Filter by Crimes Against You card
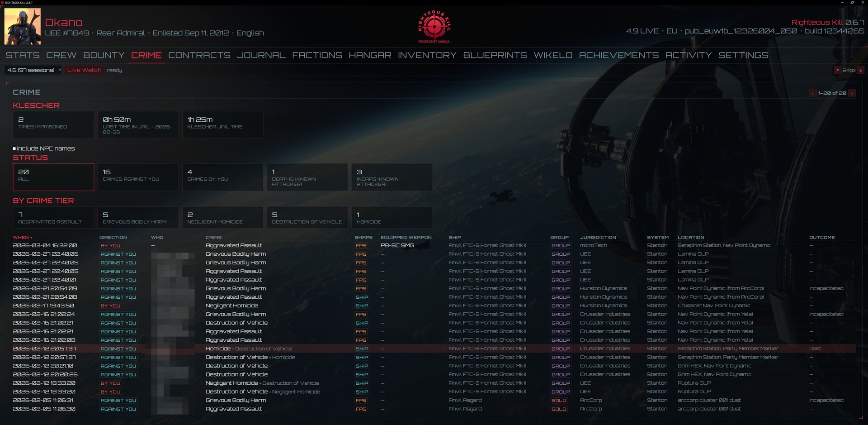 (138, 177)
